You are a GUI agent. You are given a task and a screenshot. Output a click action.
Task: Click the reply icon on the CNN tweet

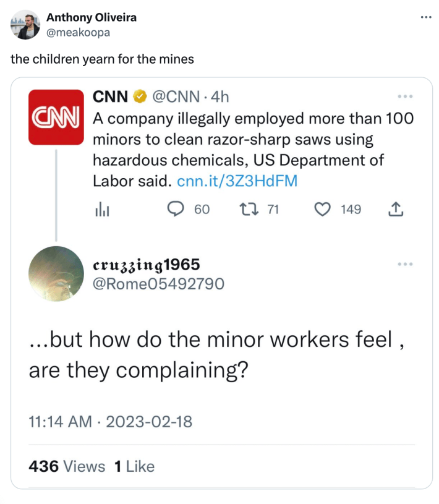coord(175,209)
